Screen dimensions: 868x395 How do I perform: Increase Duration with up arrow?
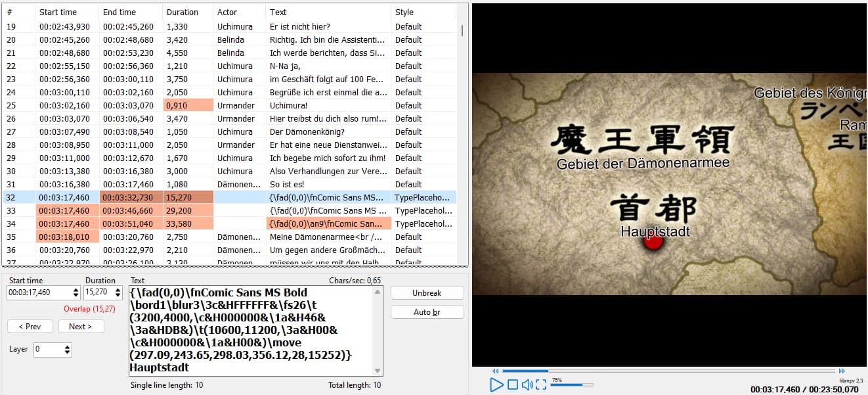tap(119, 290)
